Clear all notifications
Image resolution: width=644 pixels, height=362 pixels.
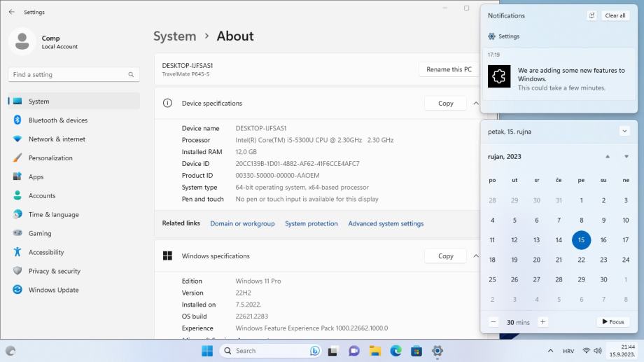tap(615, 15)
